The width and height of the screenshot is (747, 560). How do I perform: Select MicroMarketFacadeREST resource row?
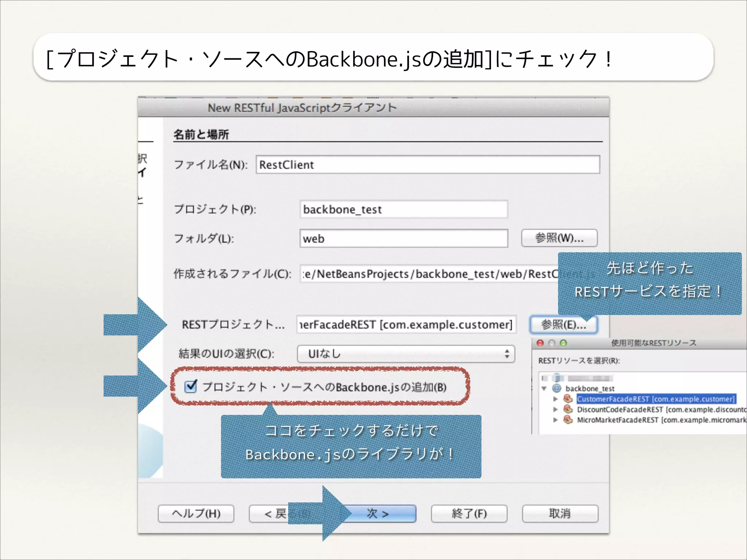pyautogui.click(x=662, y=420)
